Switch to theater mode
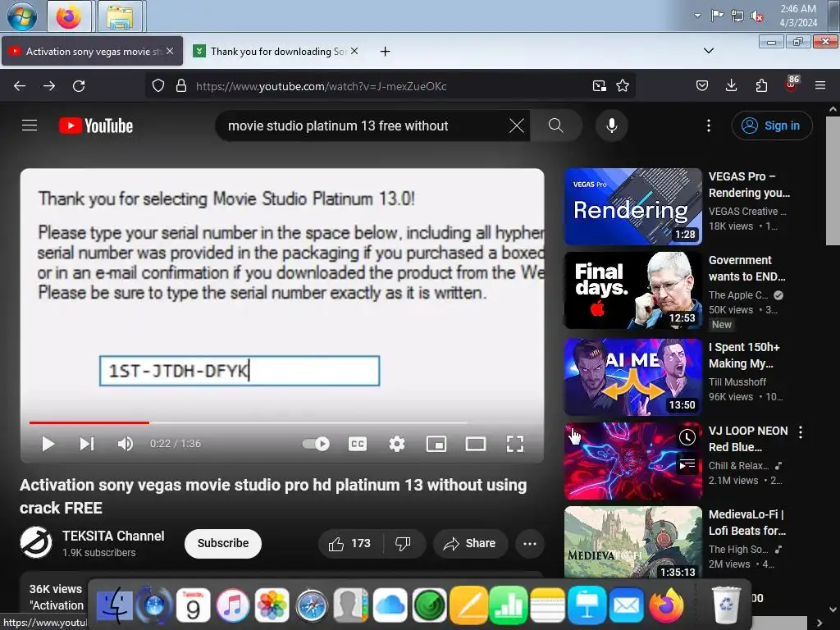 click(476, 444)
